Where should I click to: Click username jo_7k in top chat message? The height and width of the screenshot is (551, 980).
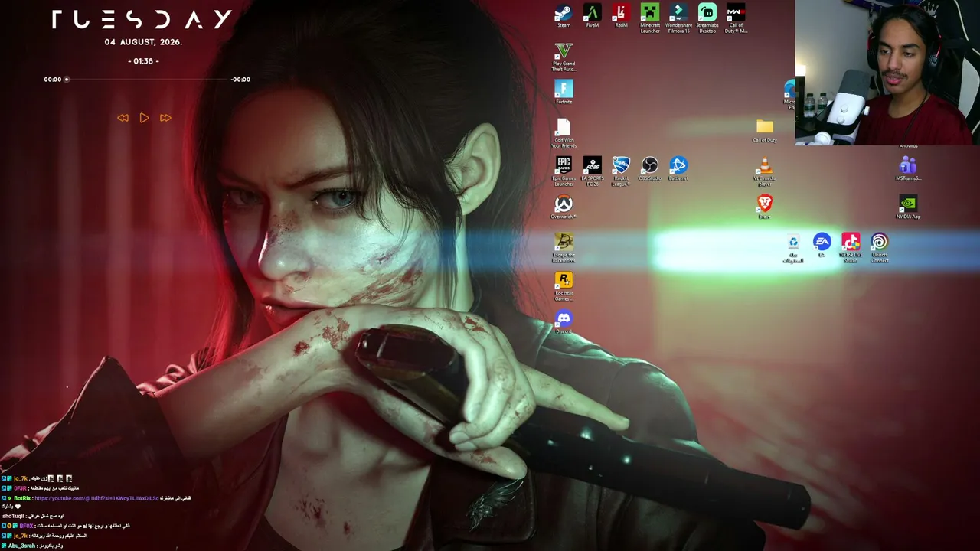click(20, 478)
